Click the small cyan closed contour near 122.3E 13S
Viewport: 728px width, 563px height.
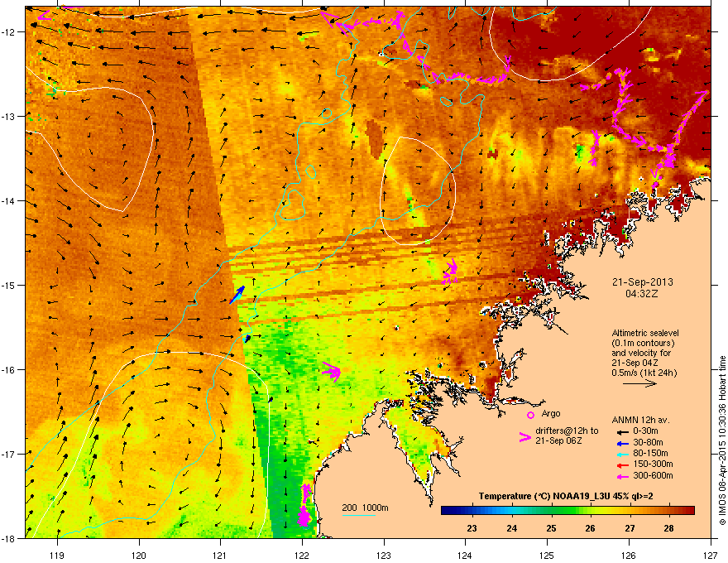(327, 113)
